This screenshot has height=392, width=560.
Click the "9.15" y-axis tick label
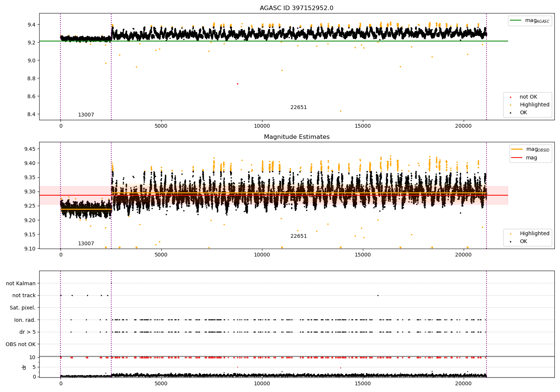point(30,235)
